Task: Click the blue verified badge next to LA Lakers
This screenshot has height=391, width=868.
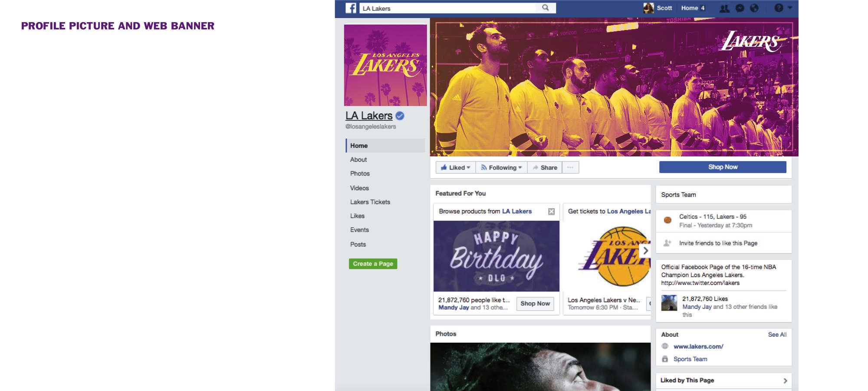Action: (400, 116)
